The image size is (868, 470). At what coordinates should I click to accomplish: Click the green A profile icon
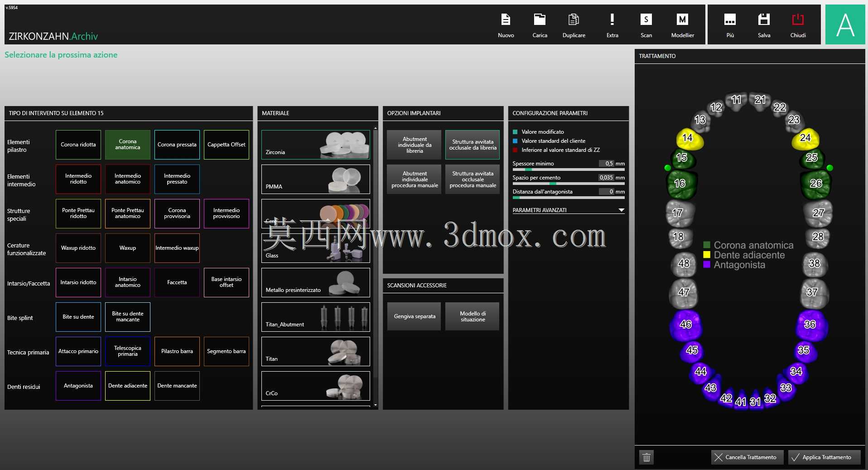tap(845, 24)
